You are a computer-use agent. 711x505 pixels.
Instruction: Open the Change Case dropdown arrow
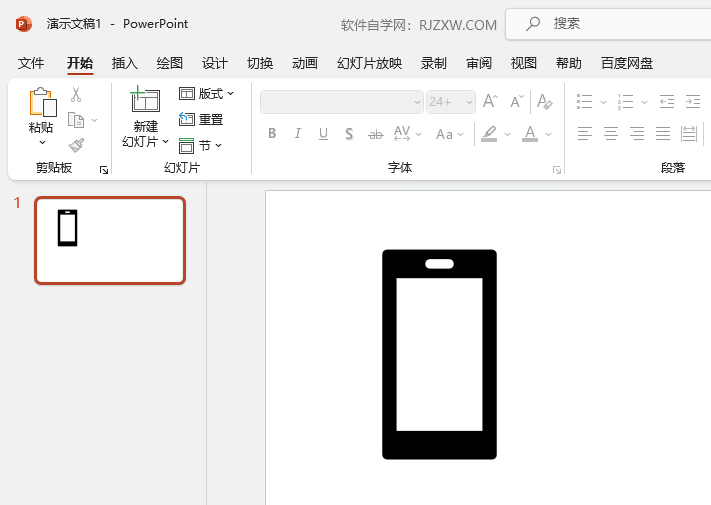461,134
